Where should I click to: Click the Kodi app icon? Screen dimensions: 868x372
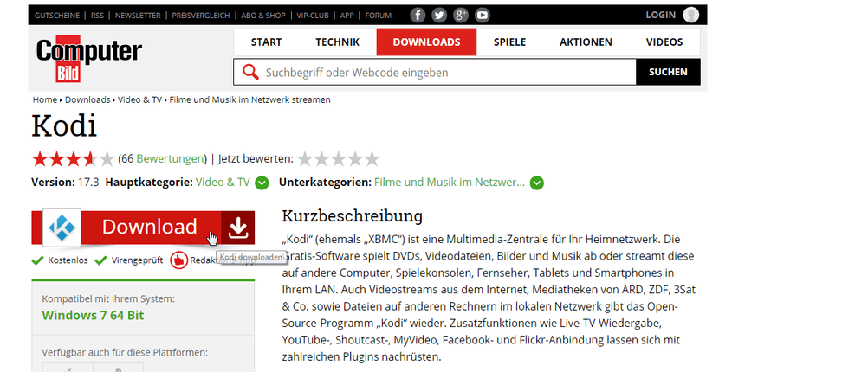(x=62, y=228)
